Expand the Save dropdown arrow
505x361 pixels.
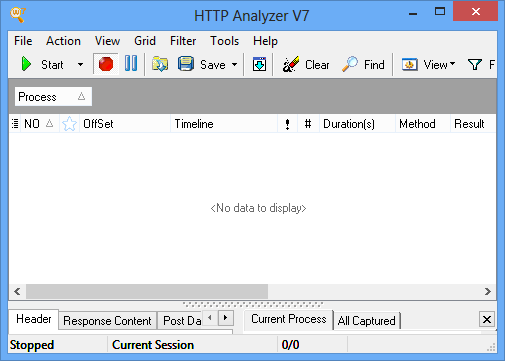pyautogui.click(x=235, y=64)
